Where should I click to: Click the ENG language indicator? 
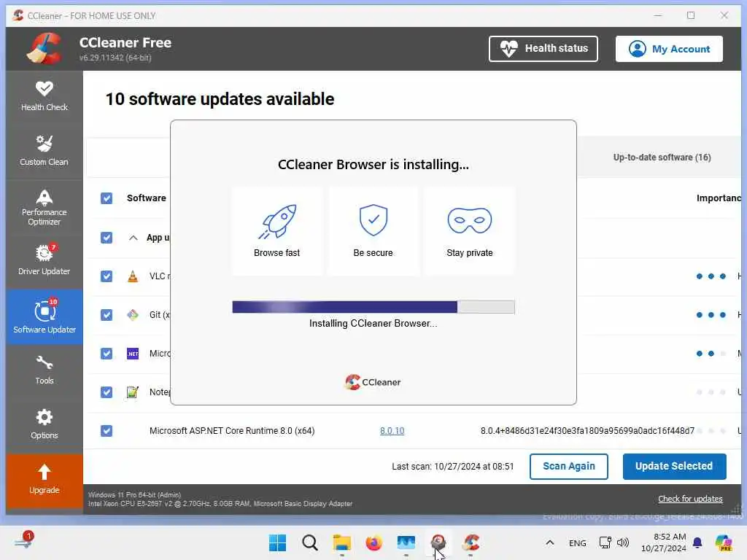[578, 542]
